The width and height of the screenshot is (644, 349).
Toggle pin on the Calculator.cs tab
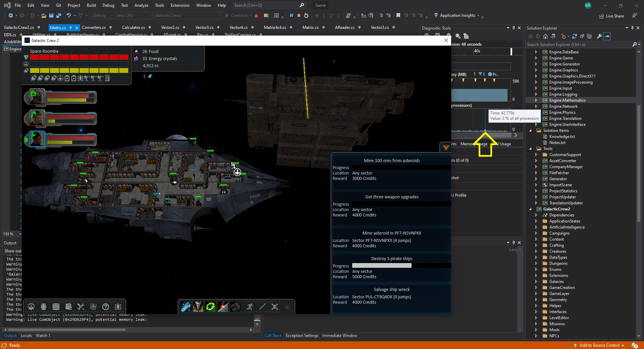coord(150,28)
